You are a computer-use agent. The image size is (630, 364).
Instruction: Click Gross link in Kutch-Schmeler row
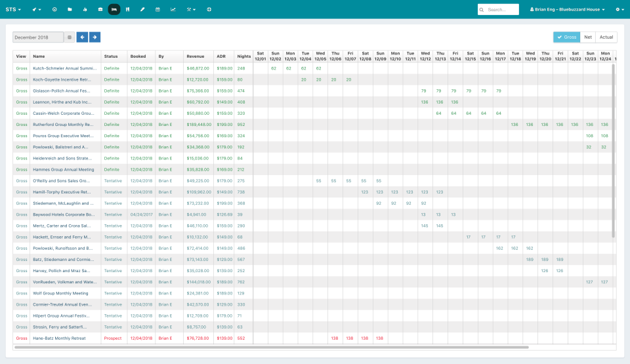(22, 68)
